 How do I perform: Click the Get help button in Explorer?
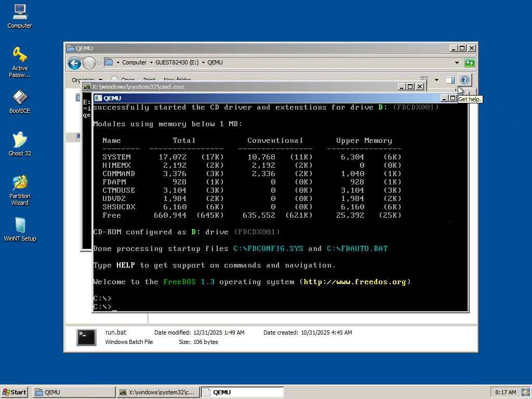point(465,80)
